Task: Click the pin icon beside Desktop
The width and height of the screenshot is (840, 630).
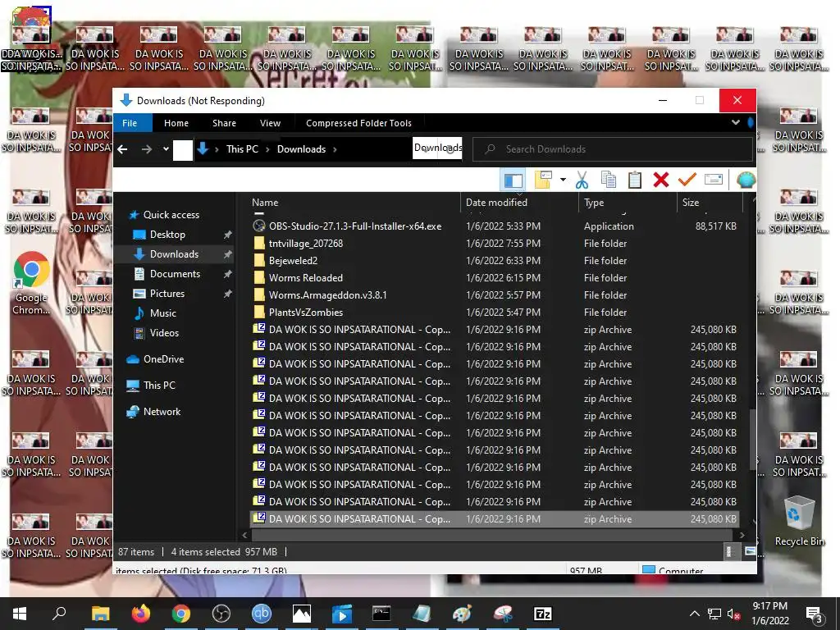Action: point(228,235)
